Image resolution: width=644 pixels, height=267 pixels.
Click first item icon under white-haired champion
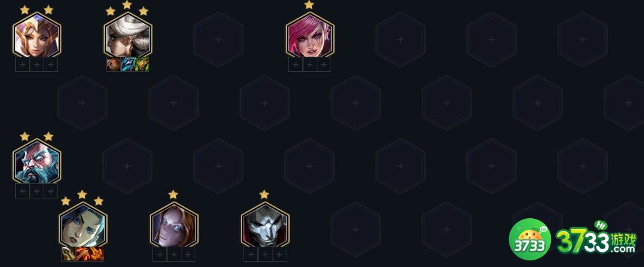click(113, 65)
